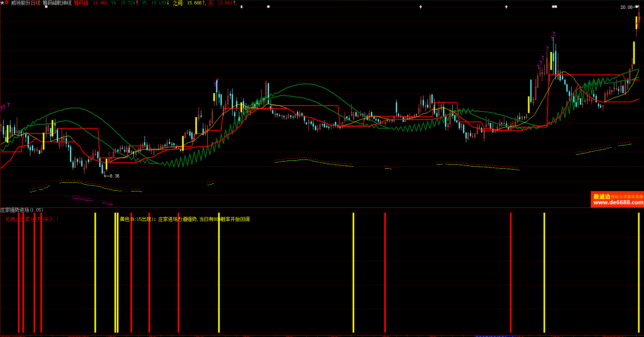644x337 pixels.
Task: Open the 股道边 www.de6688.com watermark link
Action: (x=617, y=199)
